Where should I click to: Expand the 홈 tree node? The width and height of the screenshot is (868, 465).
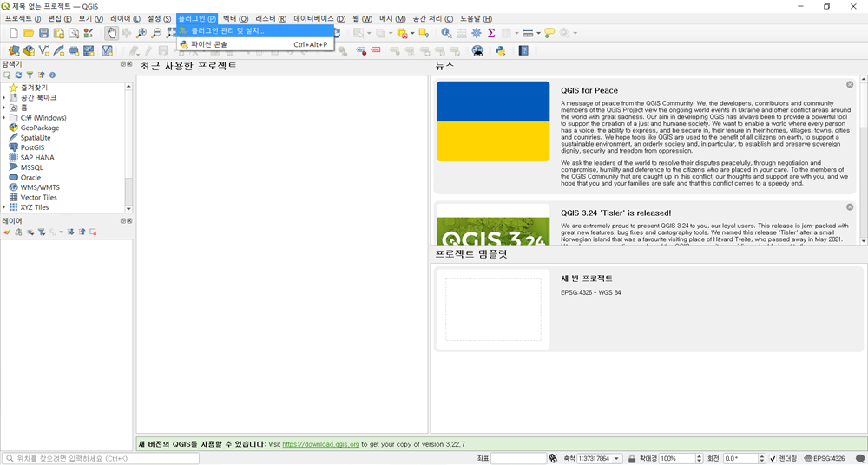pyautogui.click(x=3, y=108)
